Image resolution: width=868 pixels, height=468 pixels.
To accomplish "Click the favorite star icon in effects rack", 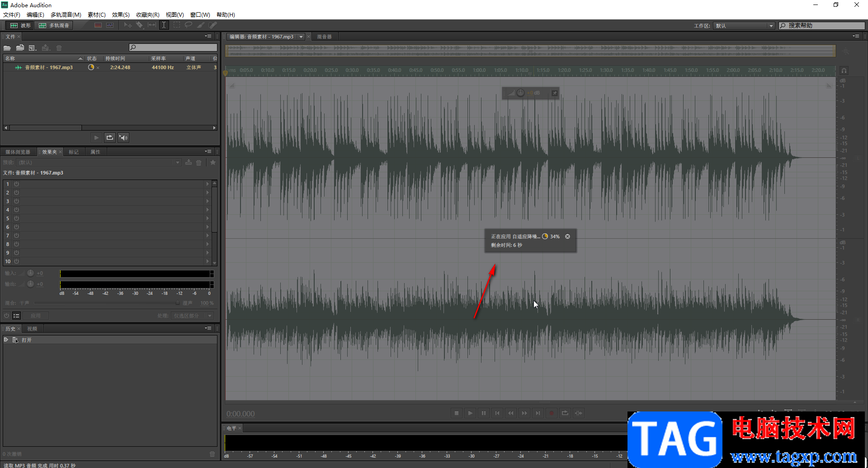I will pos(213,162).
